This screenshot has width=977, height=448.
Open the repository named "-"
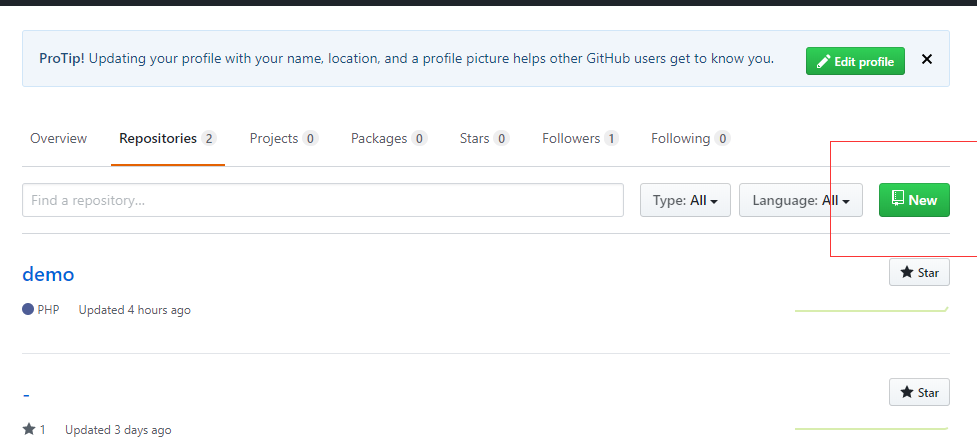[x=26, y=395]
